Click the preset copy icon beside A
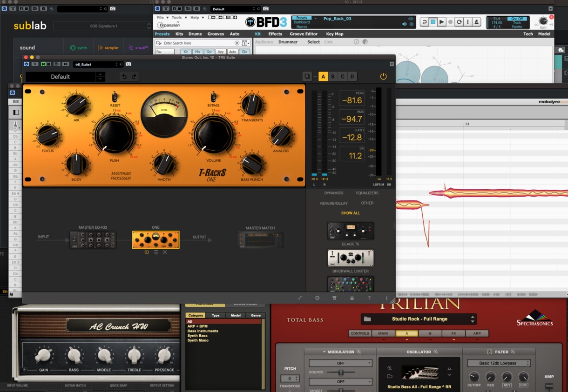 click(x=307, y=77)
